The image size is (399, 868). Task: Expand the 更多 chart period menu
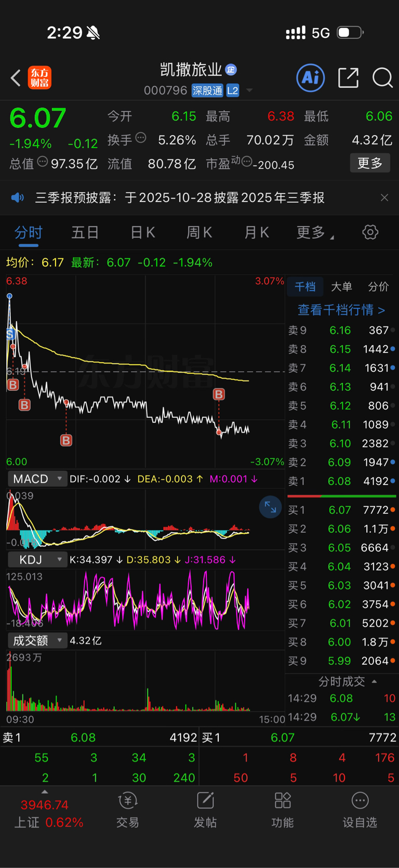click(x=315, y=232)
